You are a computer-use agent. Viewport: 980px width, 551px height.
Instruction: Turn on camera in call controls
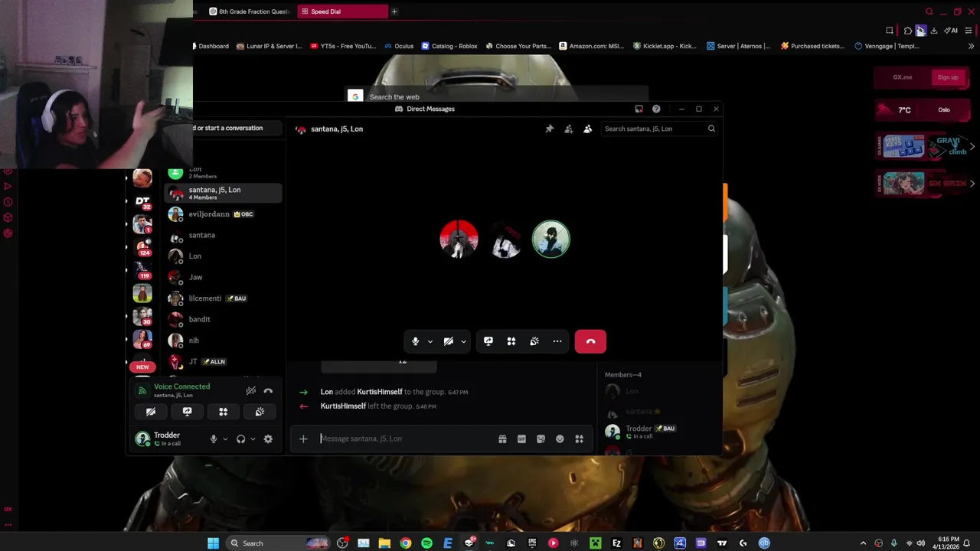click(x=449, y=341)
